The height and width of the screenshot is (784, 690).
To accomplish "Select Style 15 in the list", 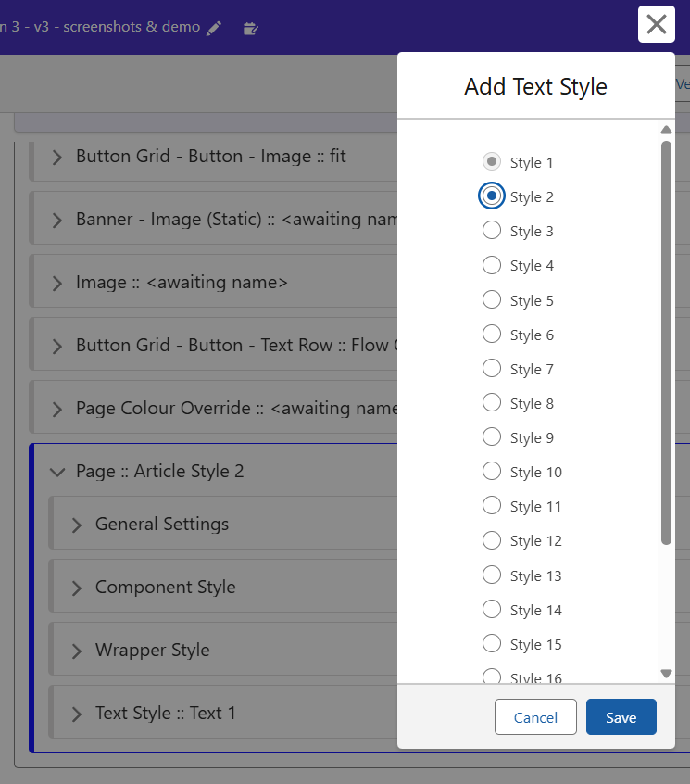I will 492,644.
